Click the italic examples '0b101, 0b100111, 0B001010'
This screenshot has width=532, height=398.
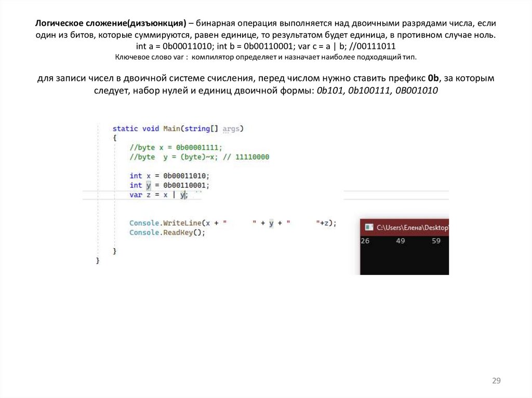tap(377, 90)
